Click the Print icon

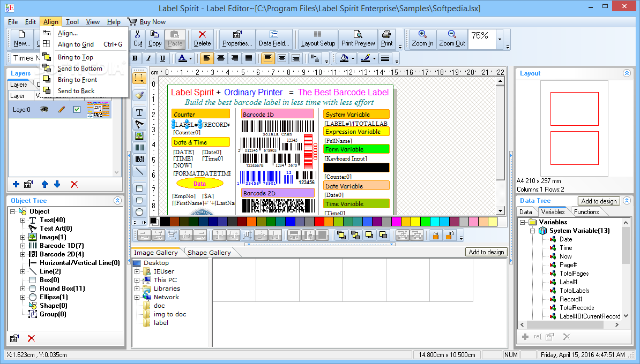[386, 39]
